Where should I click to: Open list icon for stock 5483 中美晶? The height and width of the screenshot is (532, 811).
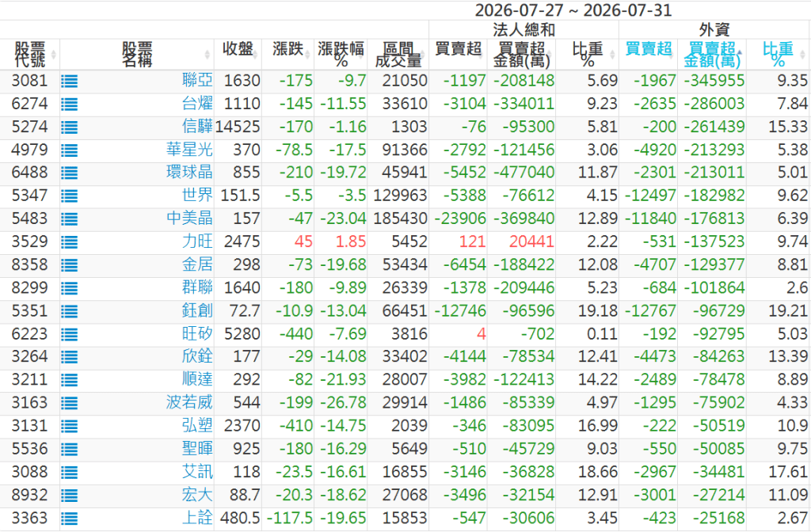pyautogui.click(x=70, y=219)
